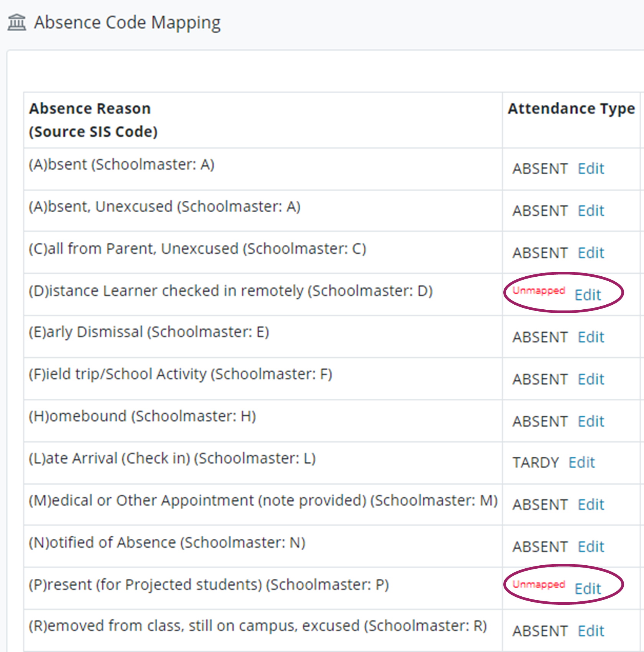
Task: Edit the attendance type for (A)bsent
Action: click(591, 169)
